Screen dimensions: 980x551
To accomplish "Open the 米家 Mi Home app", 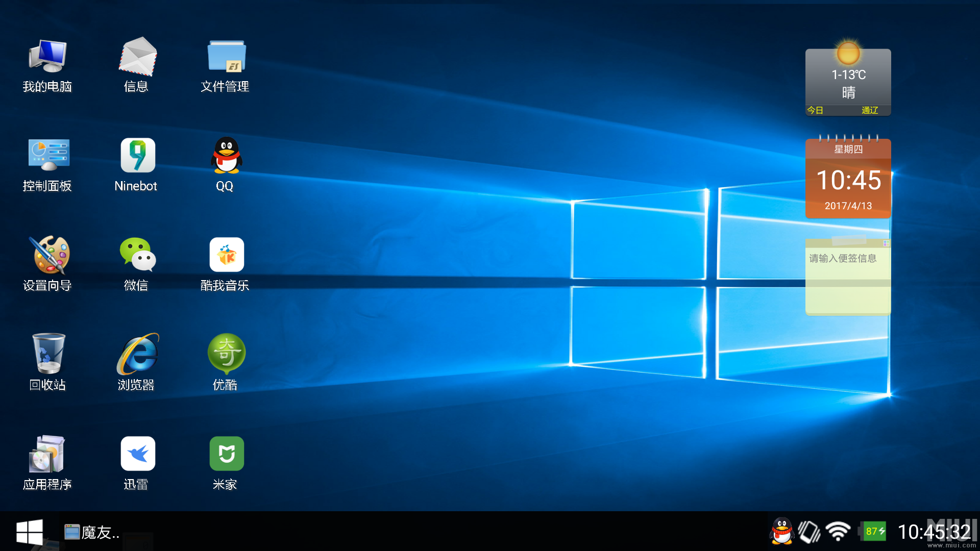I will [x=226, y=454].
